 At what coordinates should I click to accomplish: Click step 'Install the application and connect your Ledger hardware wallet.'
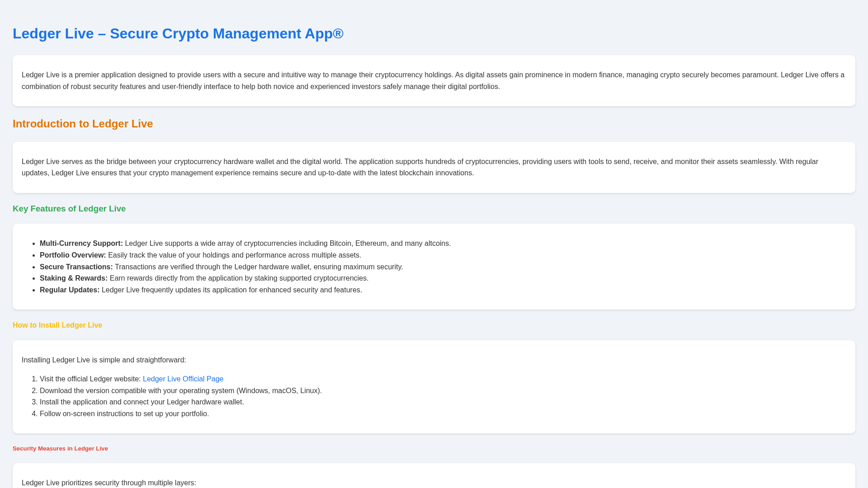(x=142, y=402)
